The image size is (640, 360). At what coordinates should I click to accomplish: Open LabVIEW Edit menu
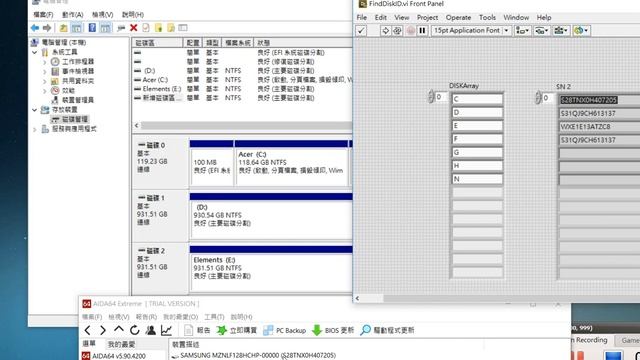[380, 18]
